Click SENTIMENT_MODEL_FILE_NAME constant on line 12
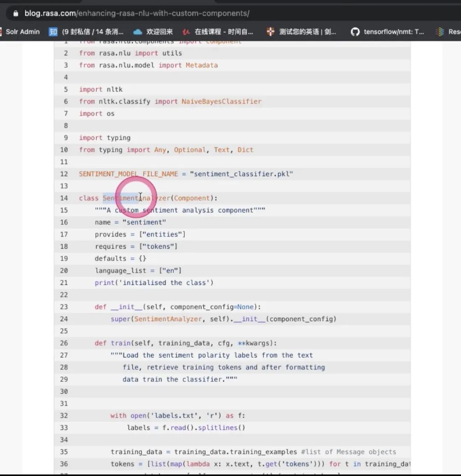The image size is (461, 476). click(128, 174)
